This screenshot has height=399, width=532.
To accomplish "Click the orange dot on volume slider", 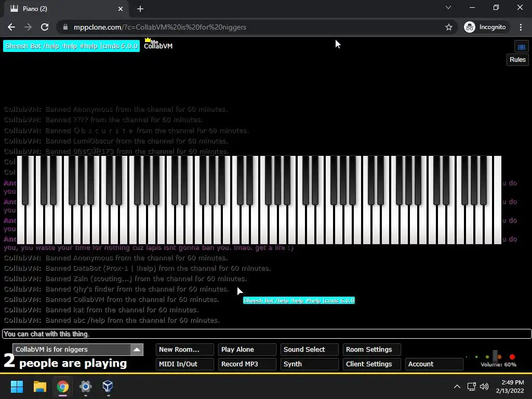I will pyautogui.click(x=499, y=357).
